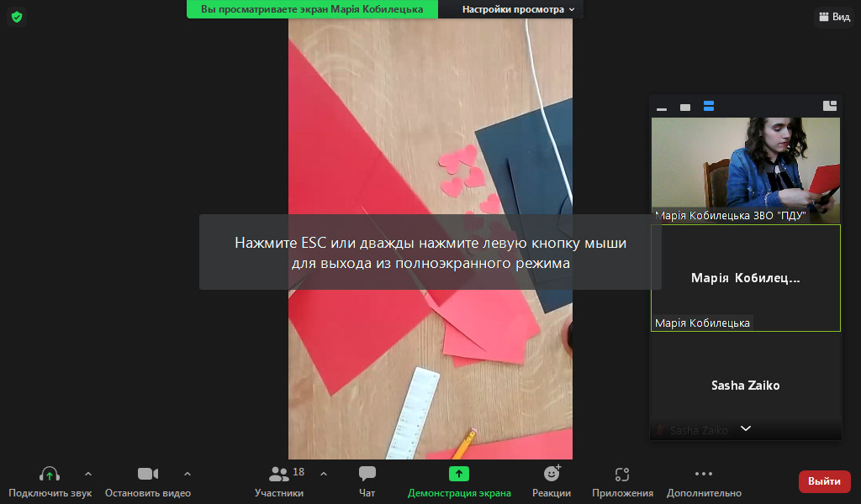Viewport: 861px width, 504px height.
Task: Open the Участники participants list
Action: (x=279, y=480)
